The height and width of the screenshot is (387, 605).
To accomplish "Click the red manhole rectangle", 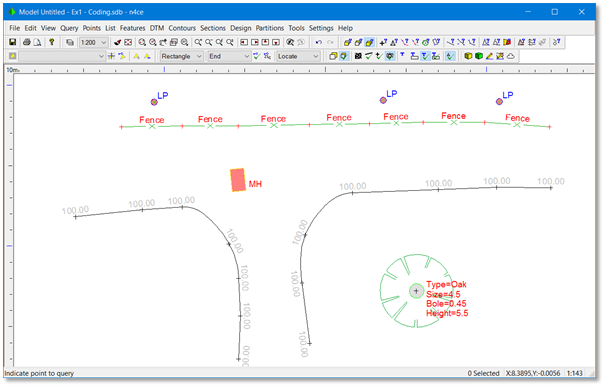I will pyautogui.click(x=238, y=180).
